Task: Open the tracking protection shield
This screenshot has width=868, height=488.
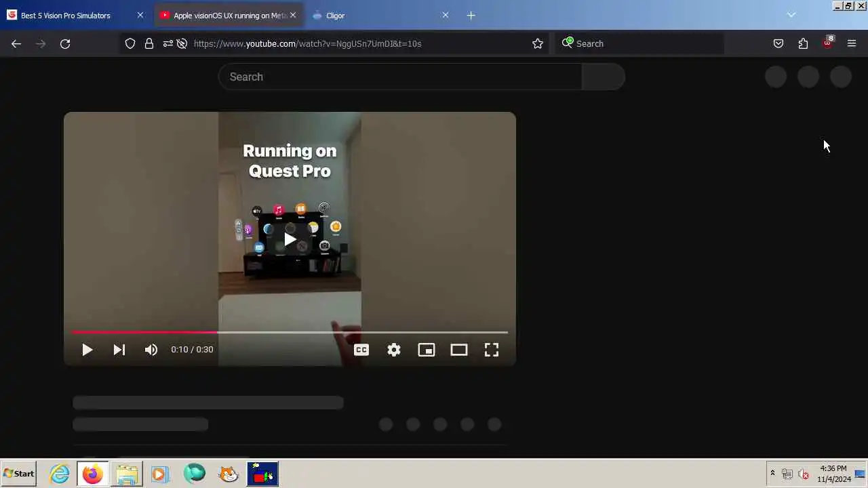Action: pyautogui.click(x=130, y=43)
